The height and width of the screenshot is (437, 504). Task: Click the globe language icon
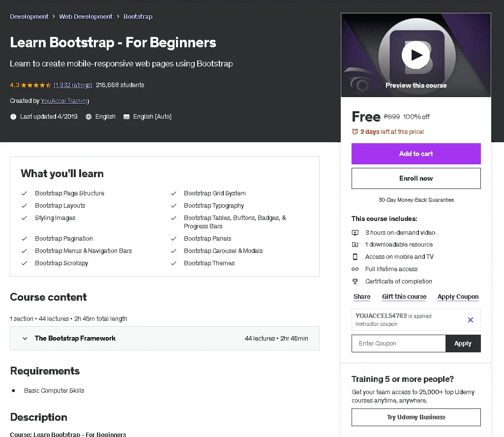click(89, 117)
